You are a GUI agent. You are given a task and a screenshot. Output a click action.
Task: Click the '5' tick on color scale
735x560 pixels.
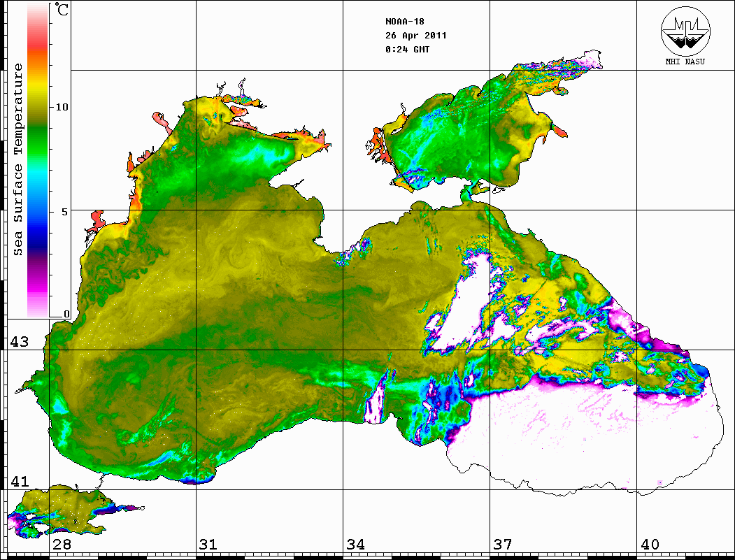tap(65, 212)
